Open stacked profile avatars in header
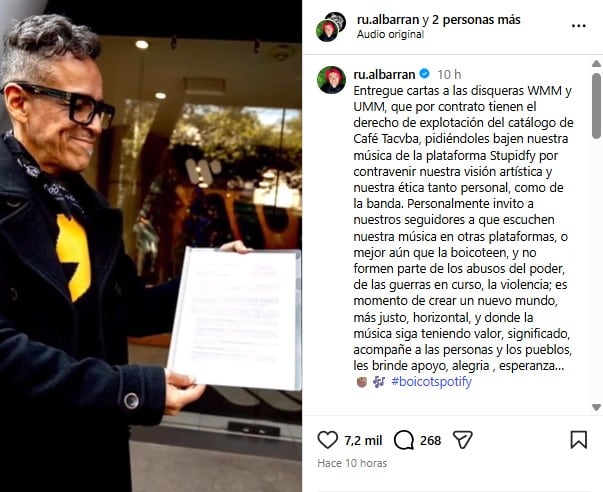Screen dimensions: 603x492 [x=331, y=27]
